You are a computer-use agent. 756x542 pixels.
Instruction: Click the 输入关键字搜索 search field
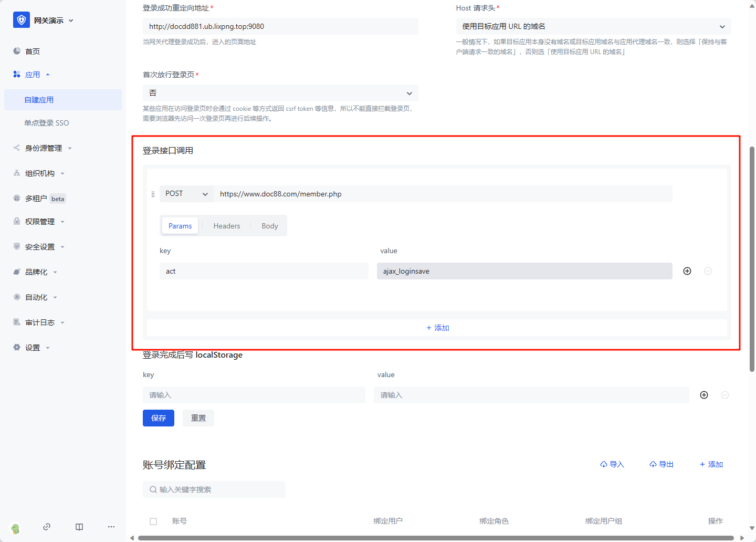(x=214, y=489)
